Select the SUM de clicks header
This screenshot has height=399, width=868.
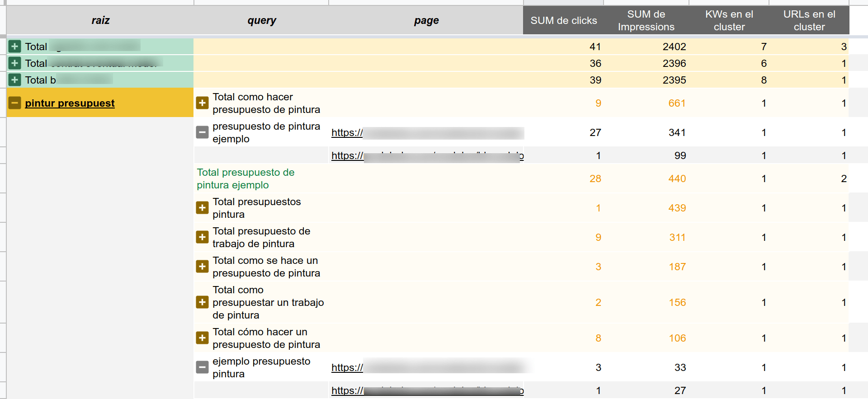point(563,20)
